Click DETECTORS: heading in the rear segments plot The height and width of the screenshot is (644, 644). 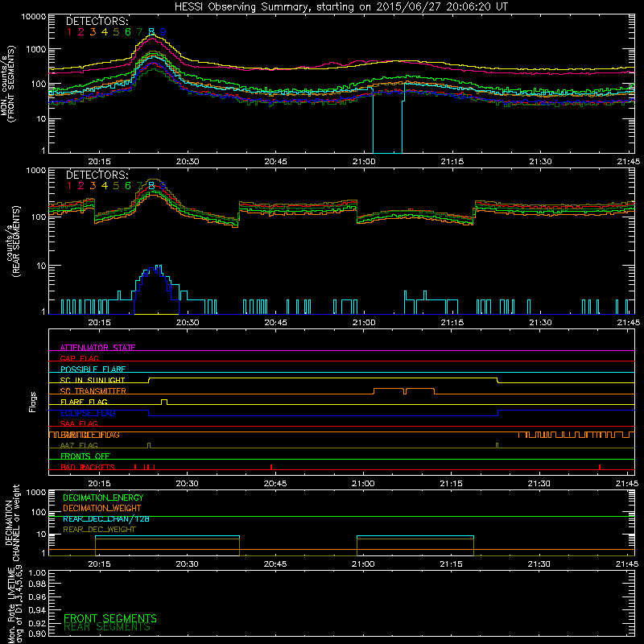[x=97, y=175]
